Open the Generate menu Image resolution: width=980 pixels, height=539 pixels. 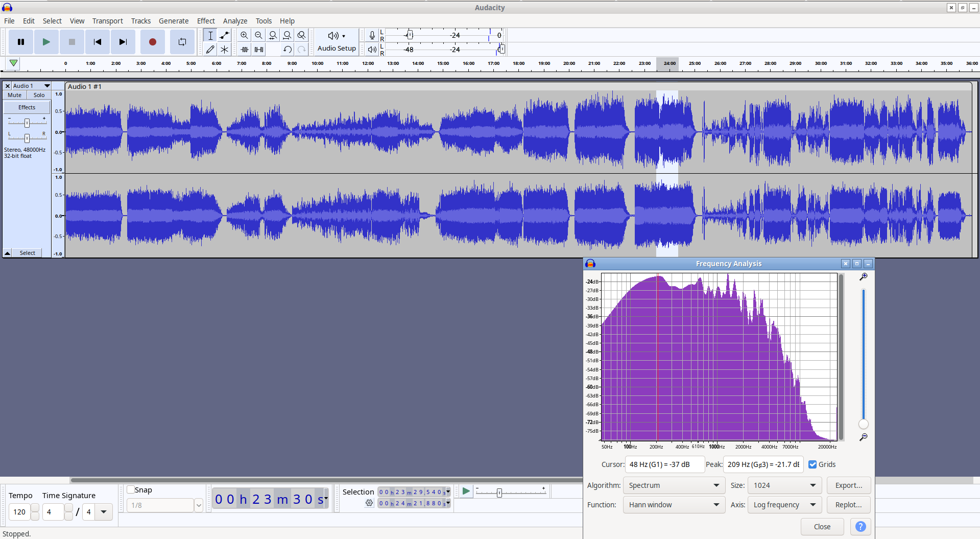click(174, 21)
